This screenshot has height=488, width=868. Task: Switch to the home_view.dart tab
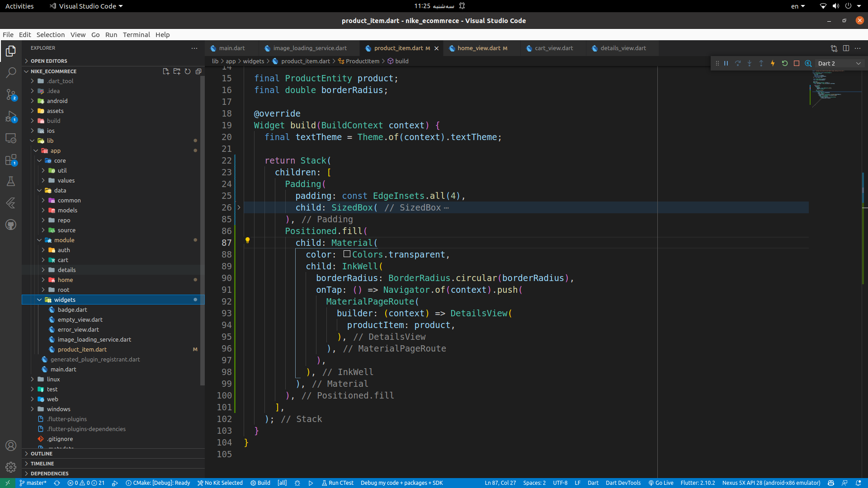coord(482,48)
